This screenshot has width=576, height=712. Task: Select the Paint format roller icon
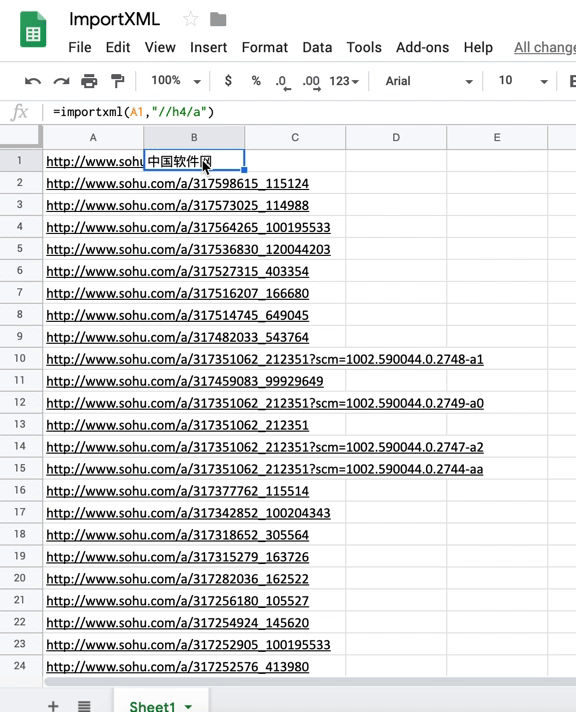118,81
